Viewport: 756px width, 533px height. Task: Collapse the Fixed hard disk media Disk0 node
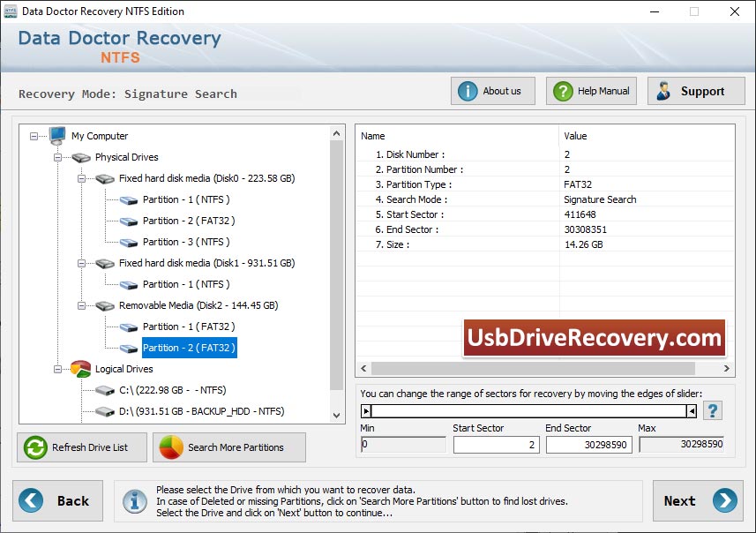coord(82,178)
